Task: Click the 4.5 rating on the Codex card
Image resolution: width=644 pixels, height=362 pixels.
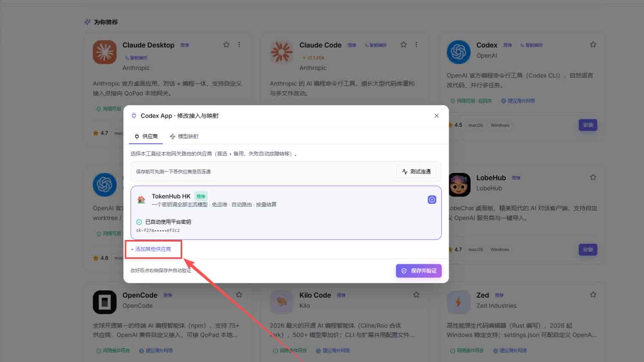Action: pos(455,125)
